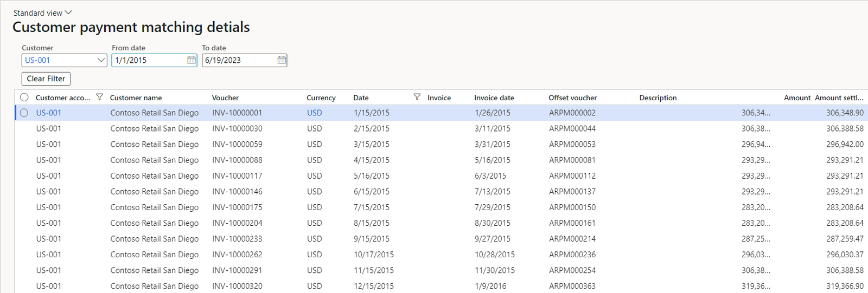Click the To date input field
Screen dimensions: 868x293
point(239,60)
